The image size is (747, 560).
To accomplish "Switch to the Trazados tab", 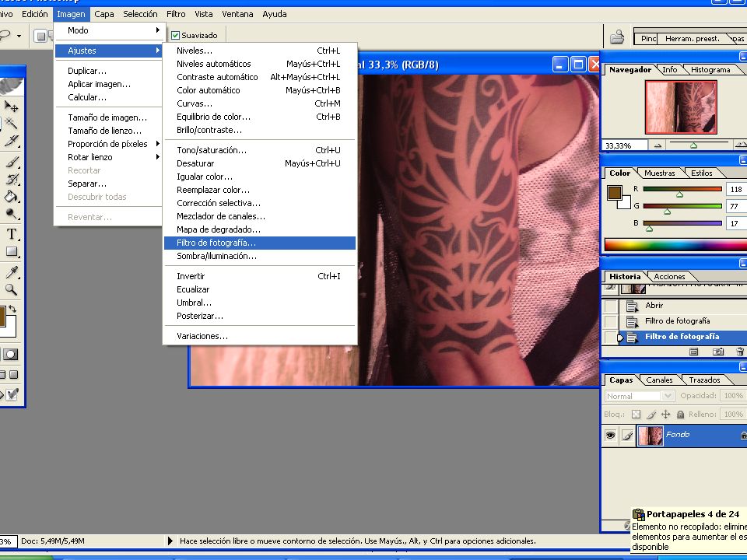I will 704,380.
